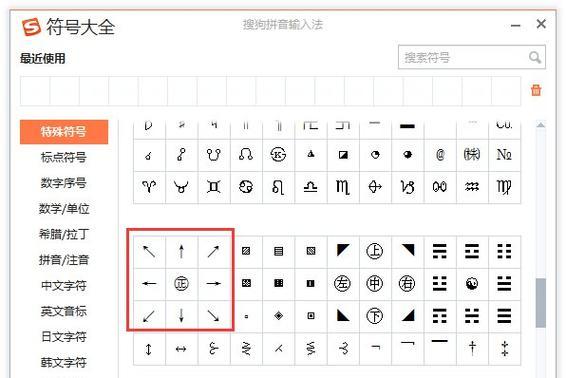Click the search magnifier icon
The height and width of the screenshot is (378, 566).
[x=535, y=57]
